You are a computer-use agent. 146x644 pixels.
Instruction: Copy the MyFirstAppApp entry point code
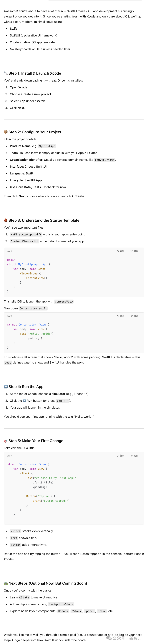click(120, 251)
